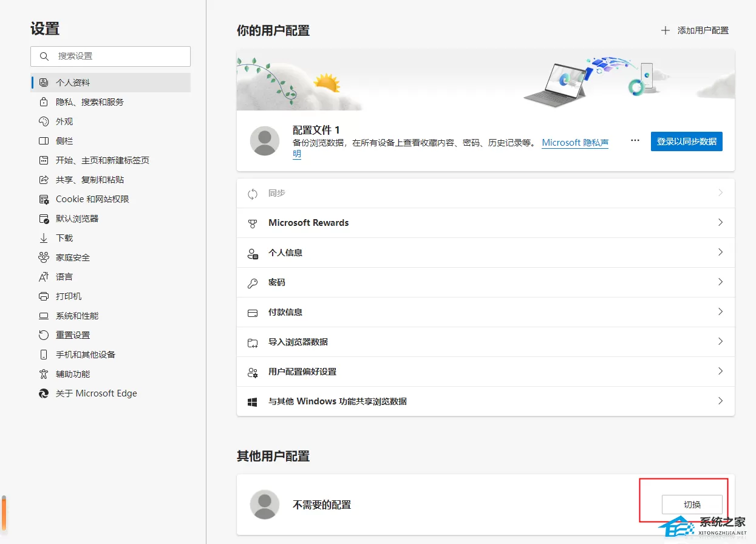Expand the 用户配置偏好设置 row chevron
The width and height of the screenshot is (756, 544).
click(720, 371)
